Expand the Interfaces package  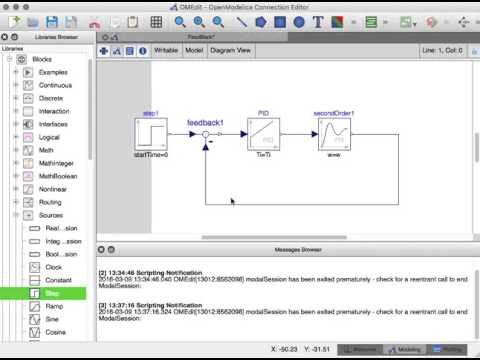point(16,124)
